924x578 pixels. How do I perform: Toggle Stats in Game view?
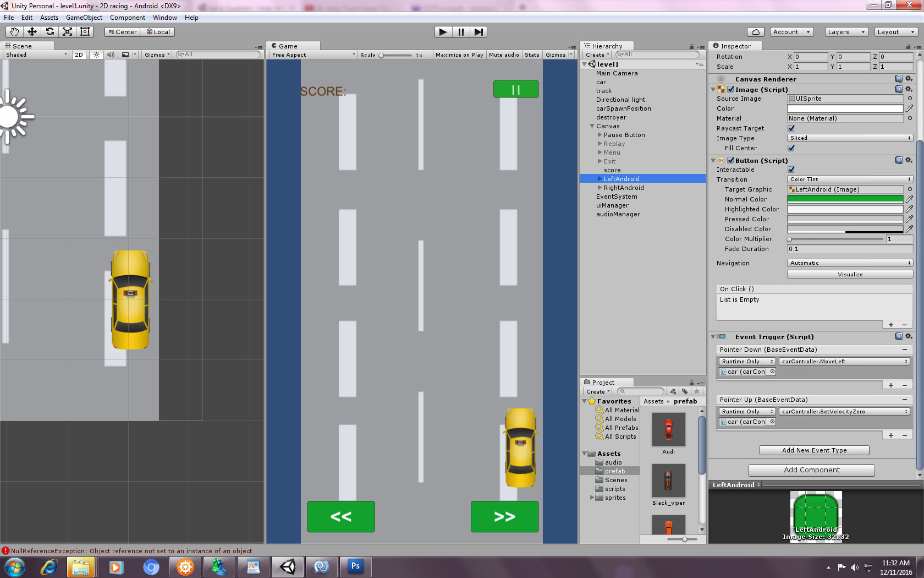click(x=532, y=54)
